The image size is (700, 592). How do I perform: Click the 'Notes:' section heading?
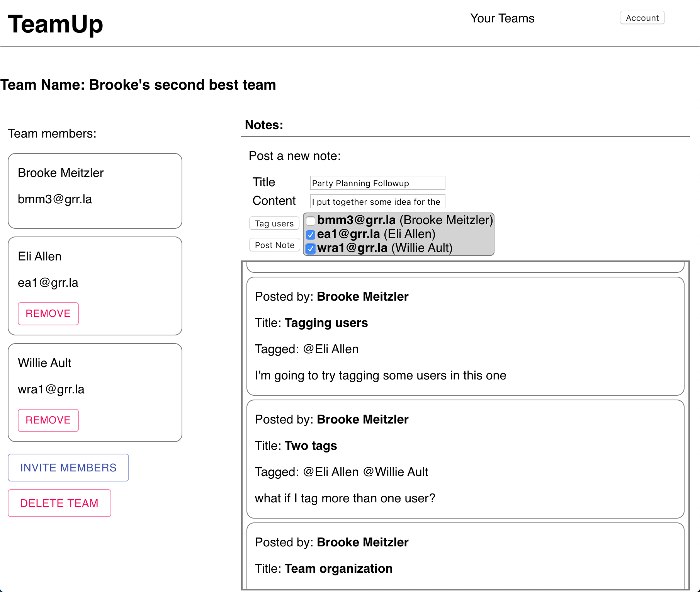(x=264, y=125)
